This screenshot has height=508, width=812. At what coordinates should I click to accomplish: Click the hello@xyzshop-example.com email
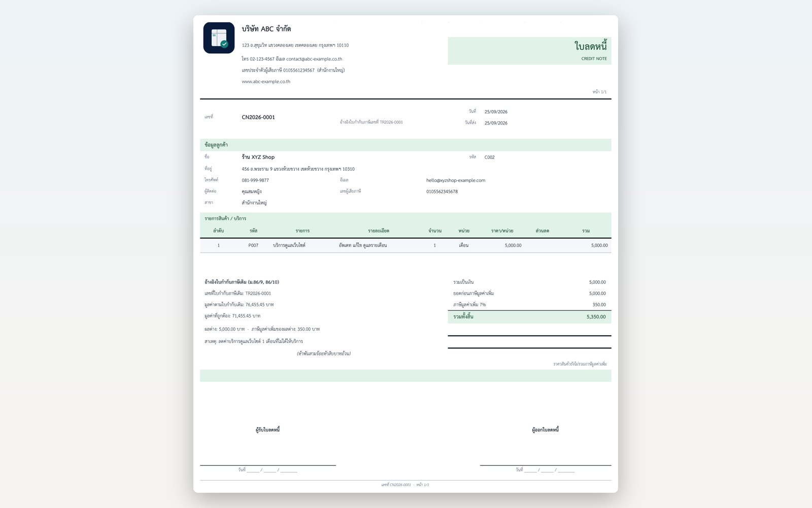pyautogui.click(x=456, y=180)
